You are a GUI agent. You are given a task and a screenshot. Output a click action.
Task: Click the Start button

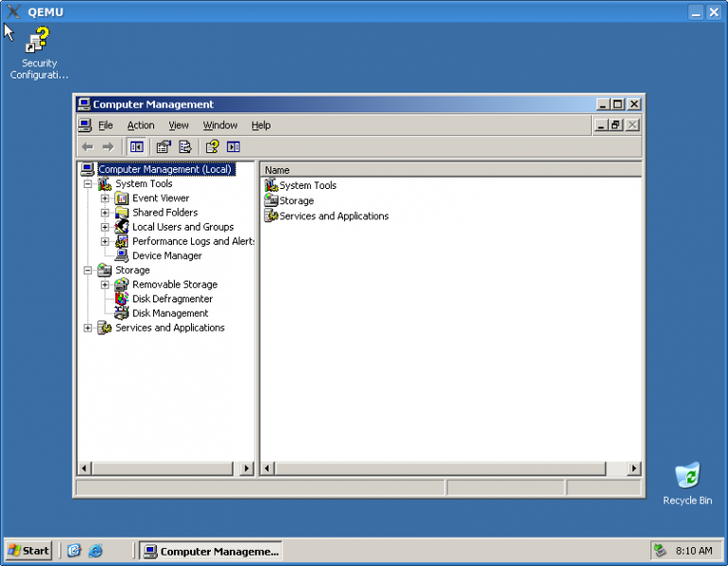[x=28, y=551]
